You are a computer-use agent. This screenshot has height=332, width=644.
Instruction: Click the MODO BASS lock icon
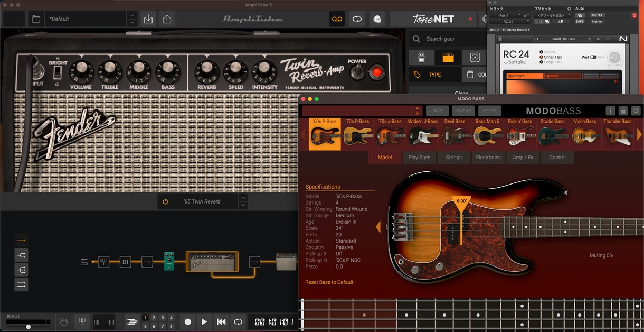(x=623, y=111)
